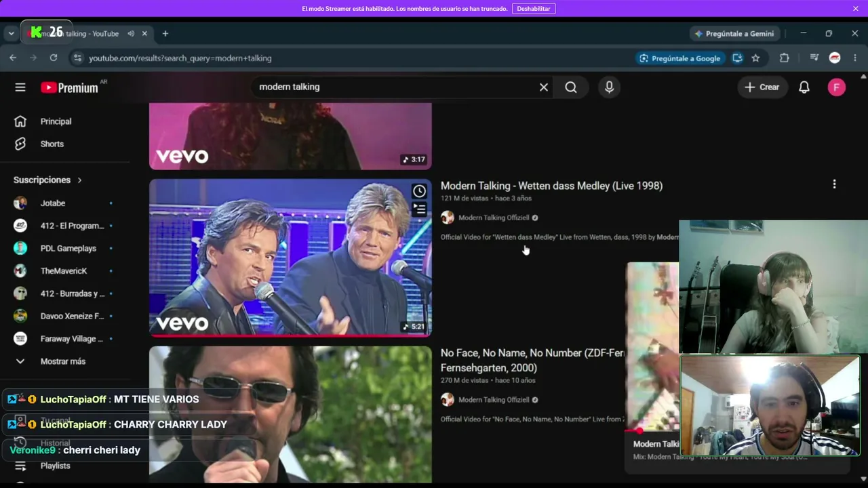Expand the Suscripciones section arrow
This screenshot has height=488, width=868.
click(79, 180)
